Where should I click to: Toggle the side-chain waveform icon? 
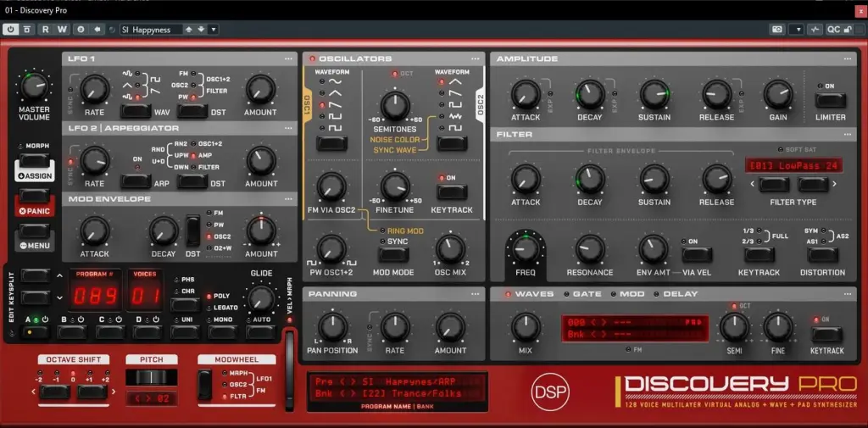coord(815,30)
